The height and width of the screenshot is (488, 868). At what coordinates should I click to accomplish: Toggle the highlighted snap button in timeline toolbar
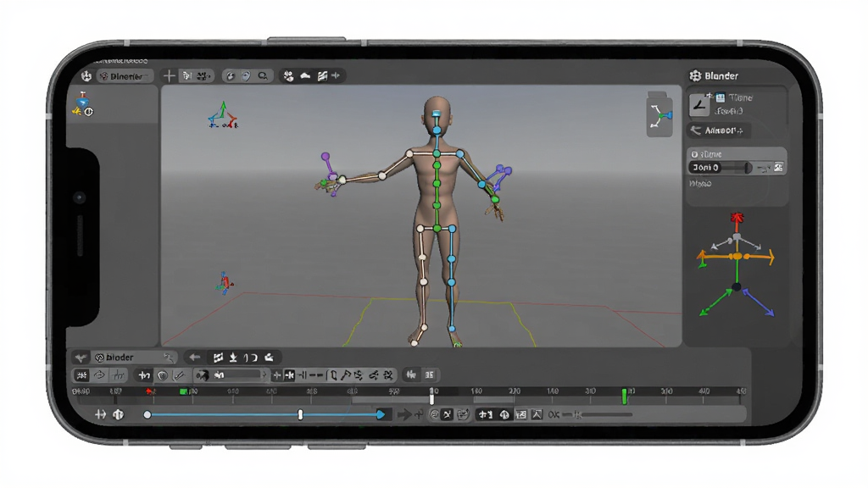289,375
